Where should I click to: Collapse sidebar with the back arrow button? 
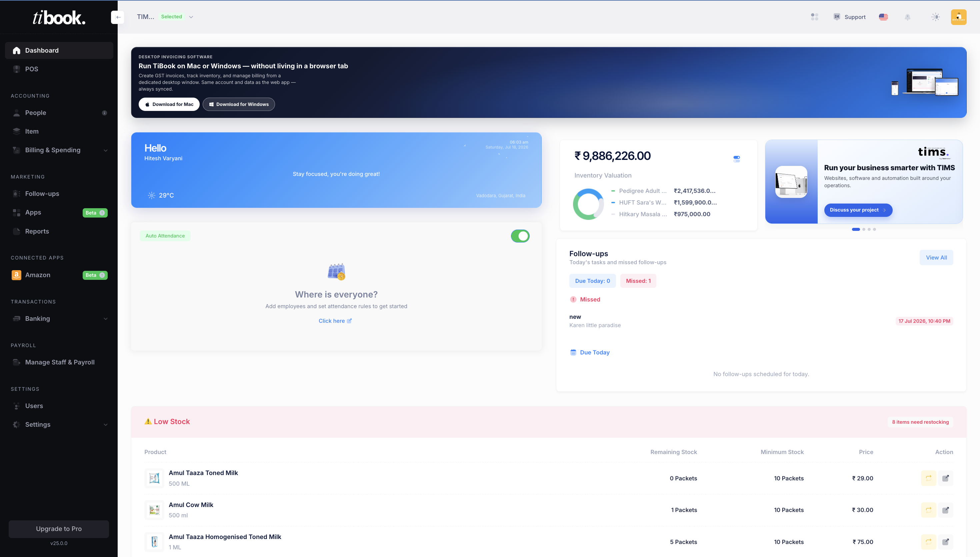[117, 17]
